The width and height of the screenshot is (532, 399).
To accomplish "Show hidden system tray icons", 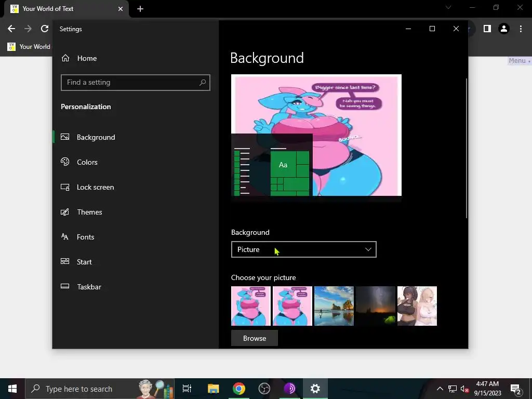I will point(440,389).
